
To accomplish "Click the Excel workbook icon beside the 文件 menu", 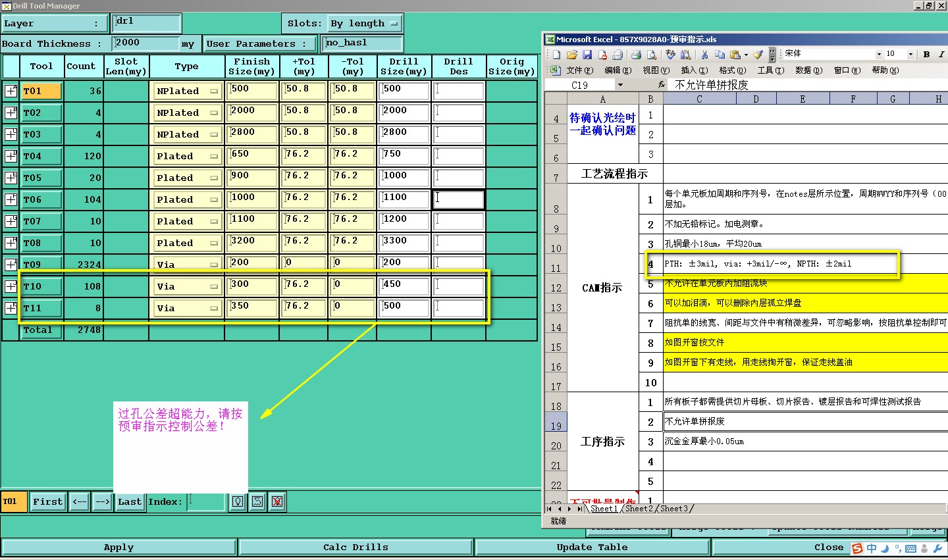I will pos(554,70).
